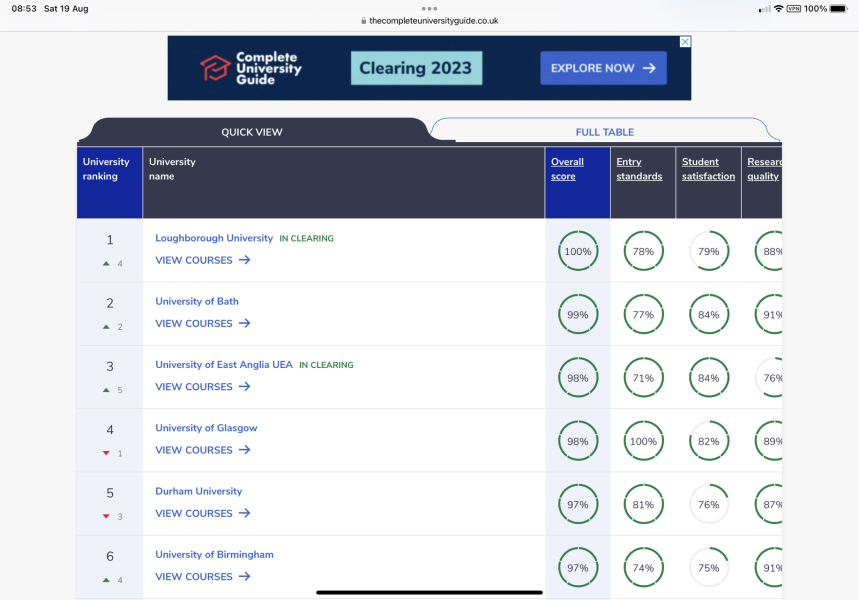This screenshot has width=859, height=600.
Task: Open University of East Anglia UEA link
Action: pos(224,364)
